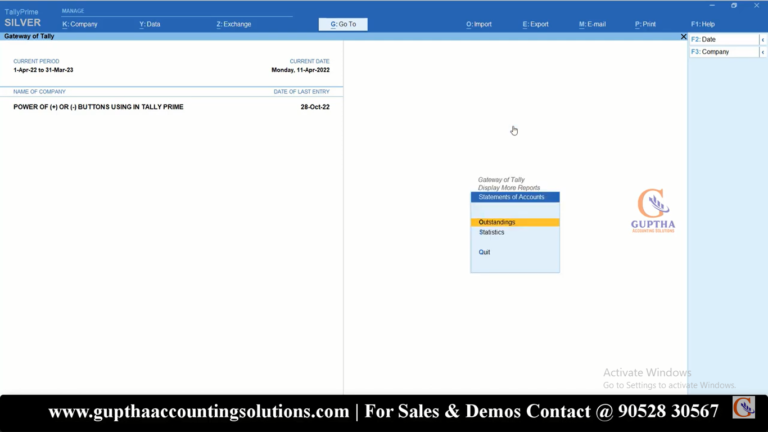The height and width of the screenshot is (432, 768).
Task: Open the Z: Exchange menu
Action: click(x=234, y=24)
